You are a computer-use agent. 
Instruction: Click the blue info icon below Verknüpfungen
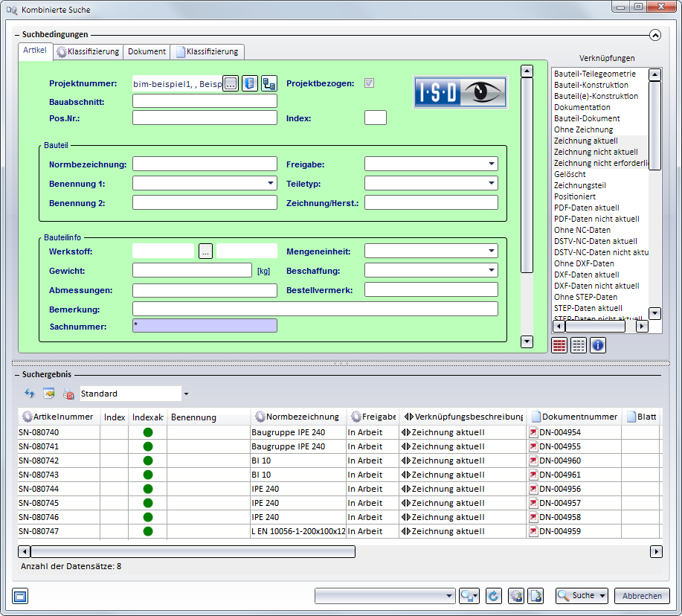click(598, 344)
